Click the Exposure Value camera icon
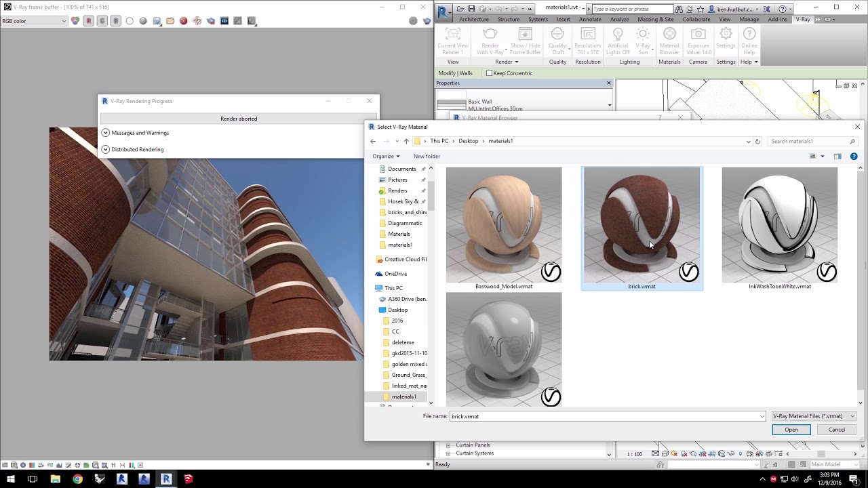 pos(698,35)
